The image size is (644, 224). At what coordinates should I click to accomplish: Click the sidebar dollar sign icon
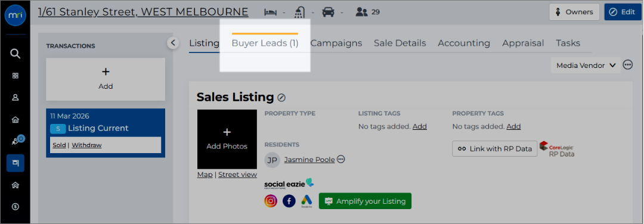click(15, 207)
